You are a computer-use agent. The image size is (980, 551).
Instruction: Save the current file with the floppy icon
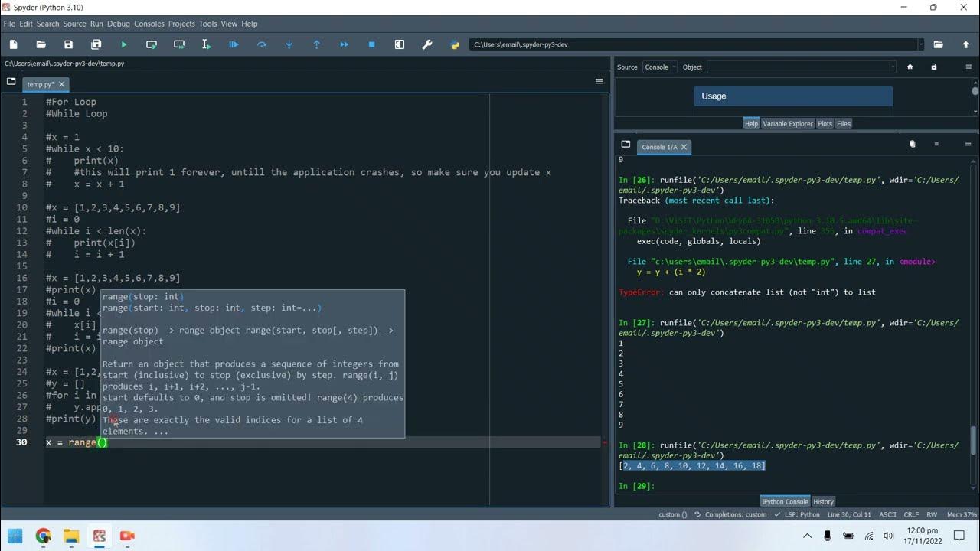click(68, 44)
